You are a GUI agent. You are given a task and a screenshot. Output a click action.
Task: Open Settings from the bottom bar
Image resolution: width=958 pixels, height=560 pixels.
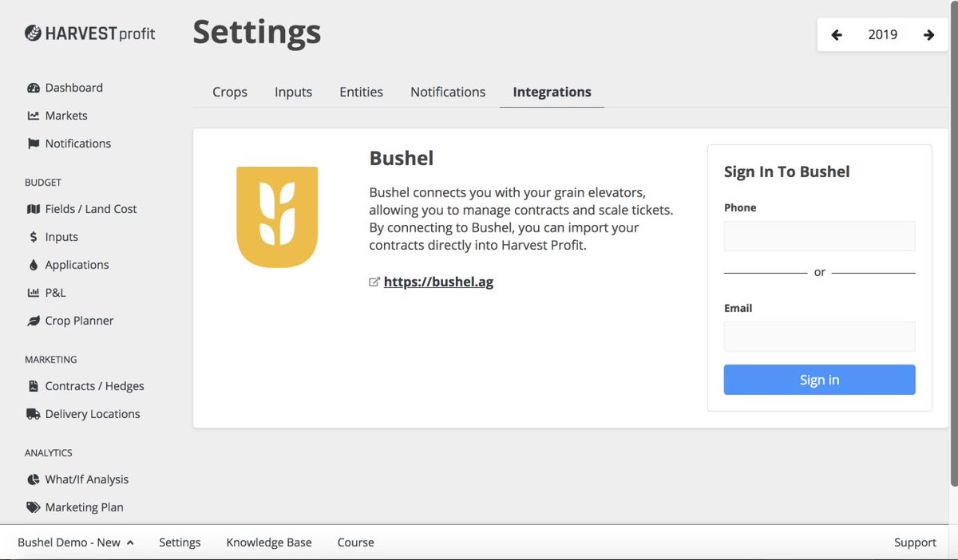coord(180,542)
